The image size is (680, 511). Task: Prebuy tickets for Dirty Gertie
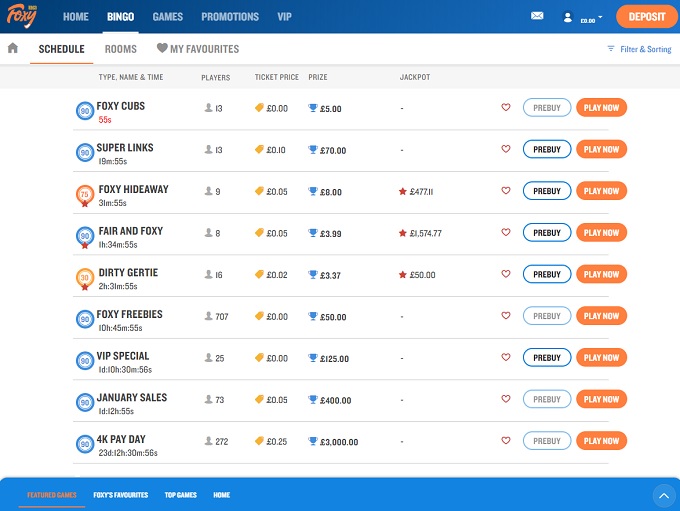(x=547, y=274)
